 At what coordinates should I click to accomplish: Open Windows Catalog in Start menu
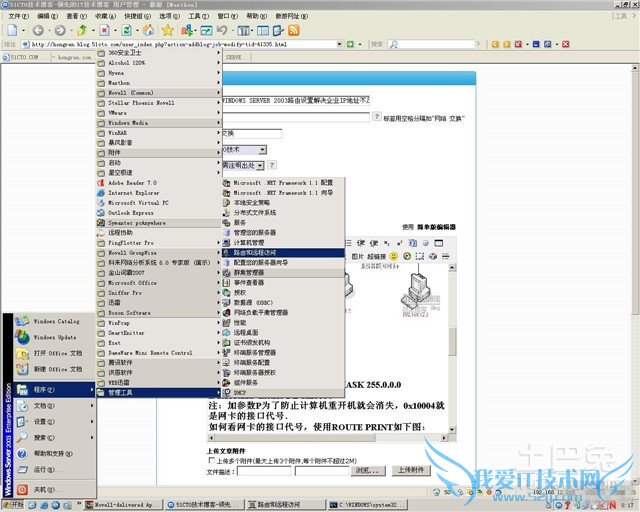click(54, 321)
